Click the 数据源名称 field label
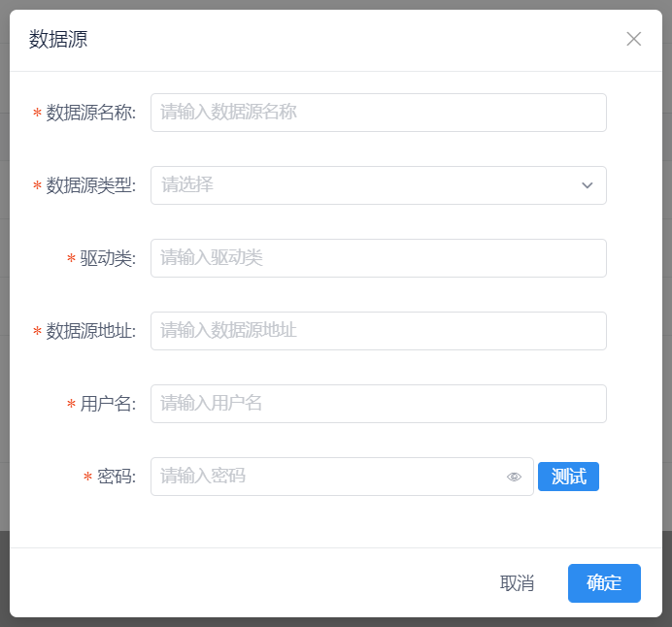The image size is (672, 627). [x=91, y=113]
